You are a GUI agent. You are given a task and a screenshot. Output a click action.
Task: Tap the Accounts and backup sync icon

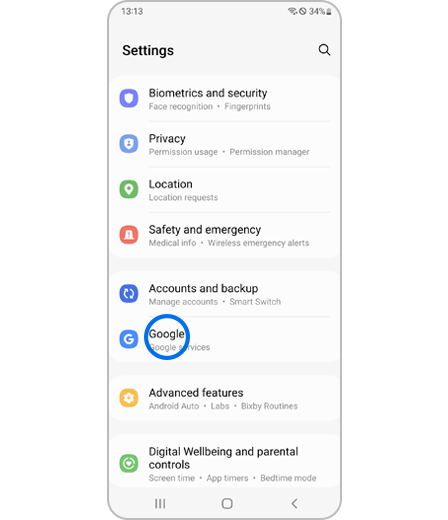[x=129, y=294]
